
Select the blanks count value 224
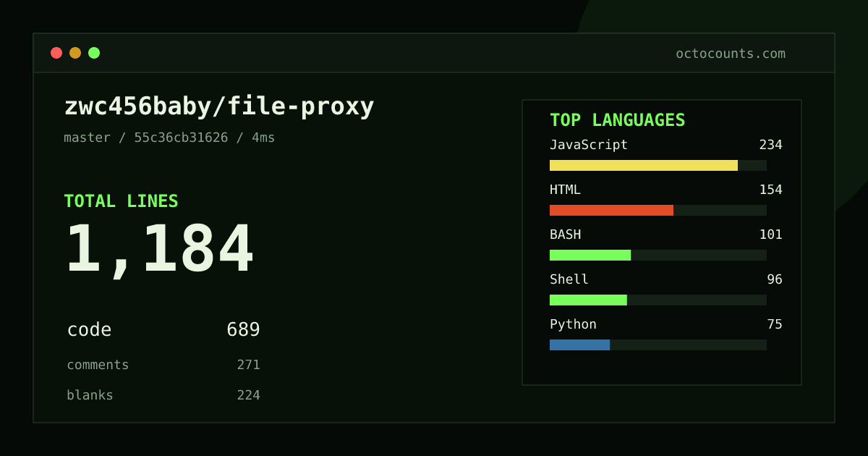(248, 395)
